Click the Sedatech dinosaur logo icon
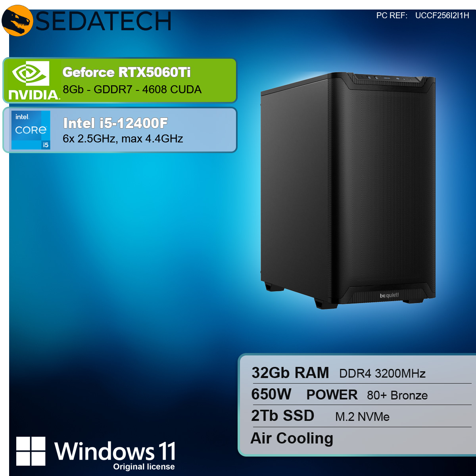476x476 pixels. click(x=17, y=21)
